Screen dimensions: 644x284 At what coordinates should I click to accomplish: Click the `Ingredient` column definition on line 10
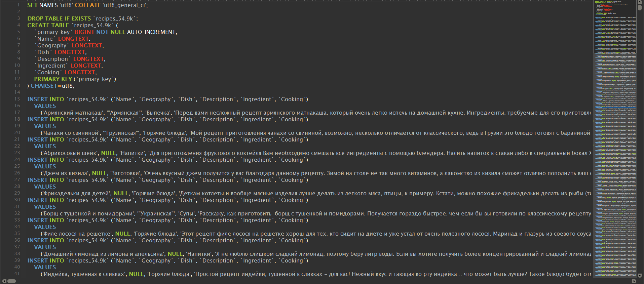tap(69, 66)
